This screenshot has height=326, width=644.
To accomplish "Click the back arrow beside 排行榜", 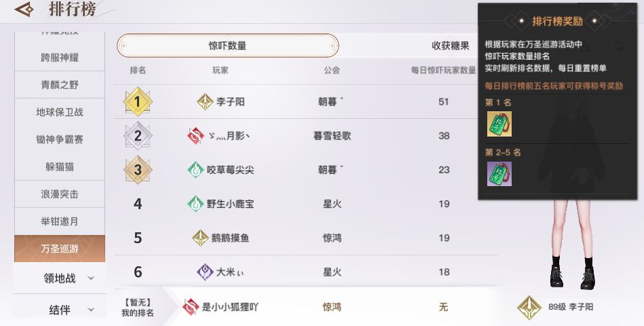I will pyautogui.click(x=24, y=10).
